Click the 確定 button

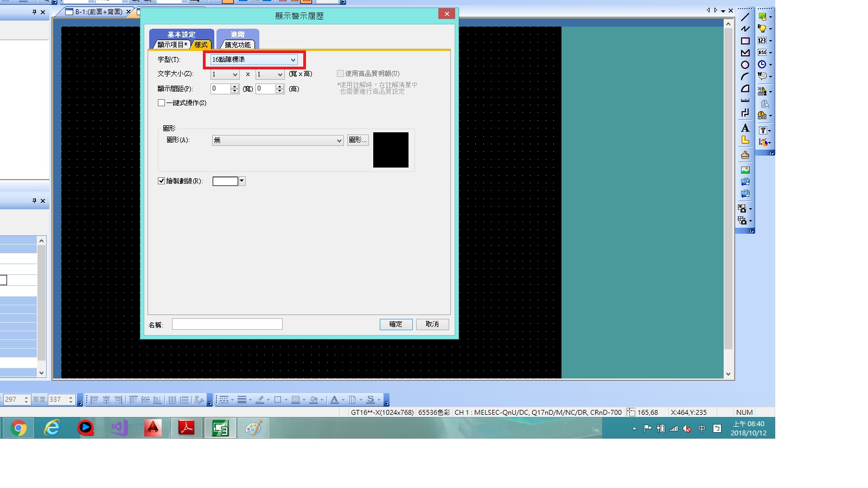click(x=396, y=324)
